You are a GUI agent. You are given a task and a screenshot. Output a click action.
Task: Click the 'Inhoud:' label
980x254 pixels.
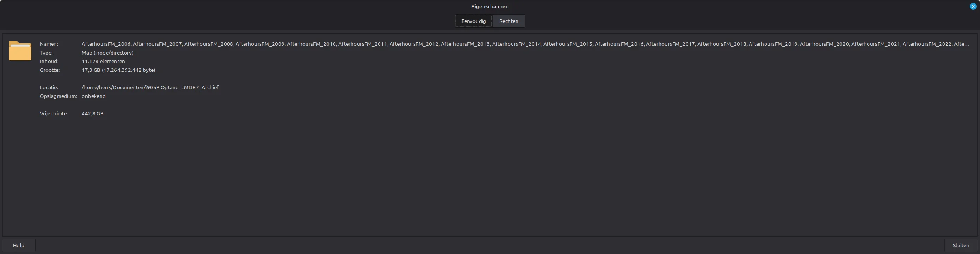(x=49, y=61)
